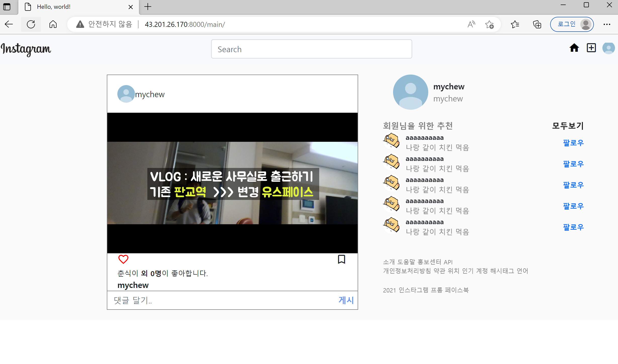Image resolution: width=618 pixels, height=364 pixels.
Task: Open a new browser tab
Action: [x=148, y=7]
